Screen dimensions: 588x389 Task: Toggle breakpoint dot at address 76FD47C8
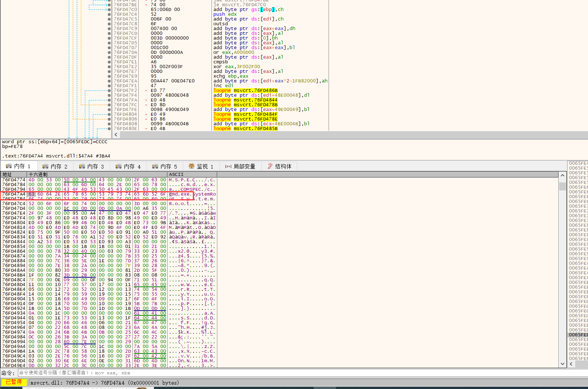(x=109, y=24)
